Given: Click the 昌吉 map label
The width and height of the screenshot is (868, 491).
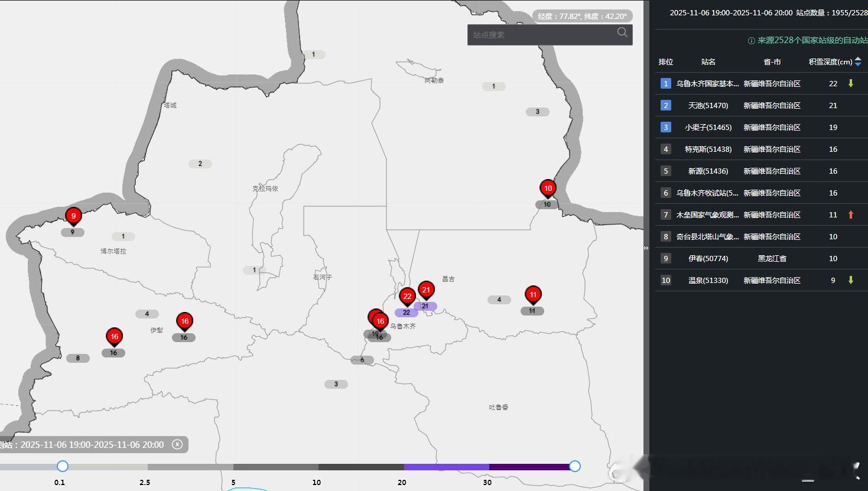Looking at the screenshot, I should tap(448, 279).
